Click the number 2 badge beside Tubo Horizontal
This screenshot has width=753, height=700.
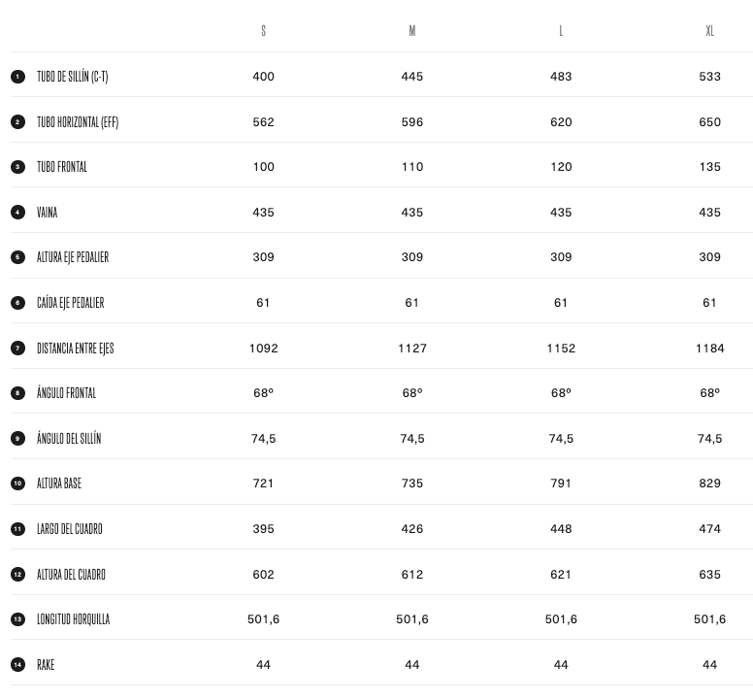[x=17, y=122]
